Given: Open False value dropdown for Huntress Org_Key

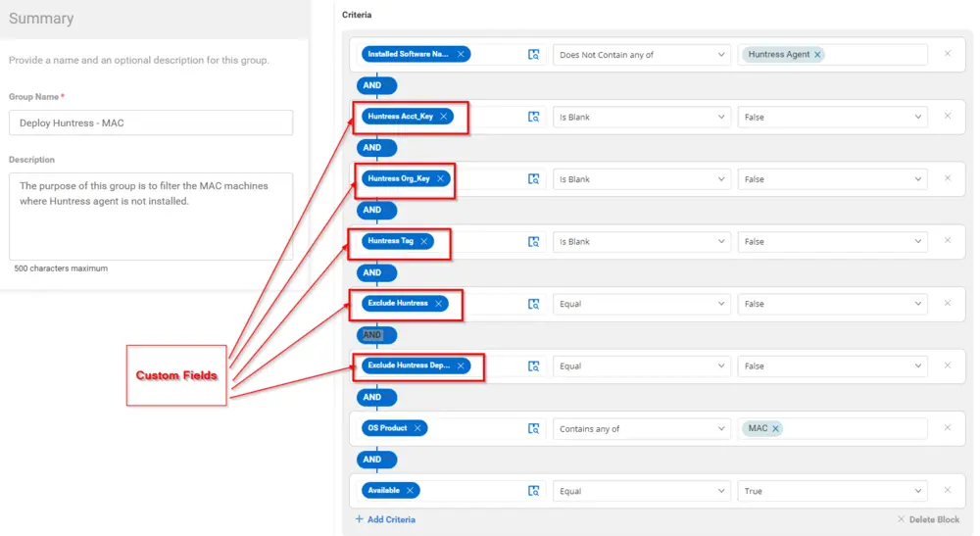Looking at the screenshot, I should pos(832,179).
